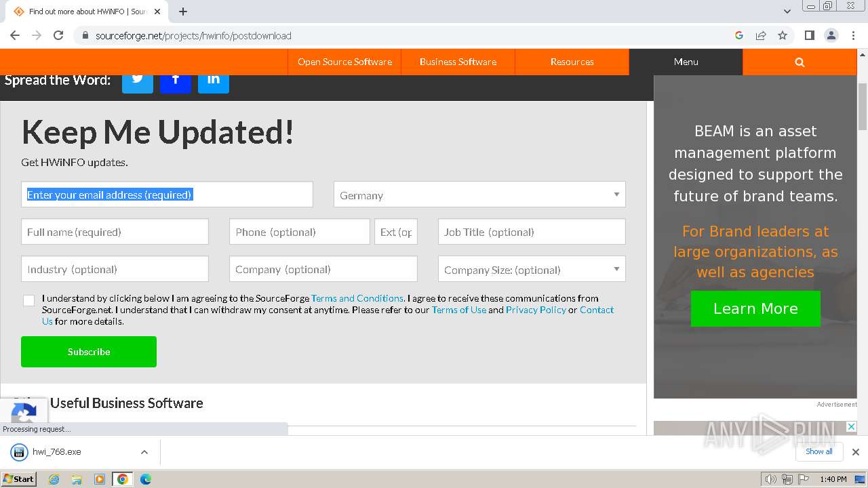
Task: Close the SourceForge HWiNFO tab
Action: [x=158, y=12]
